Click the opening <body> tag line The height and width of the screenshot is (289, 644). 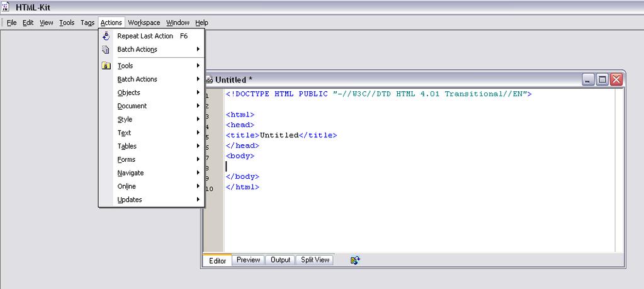click(240, 156)
